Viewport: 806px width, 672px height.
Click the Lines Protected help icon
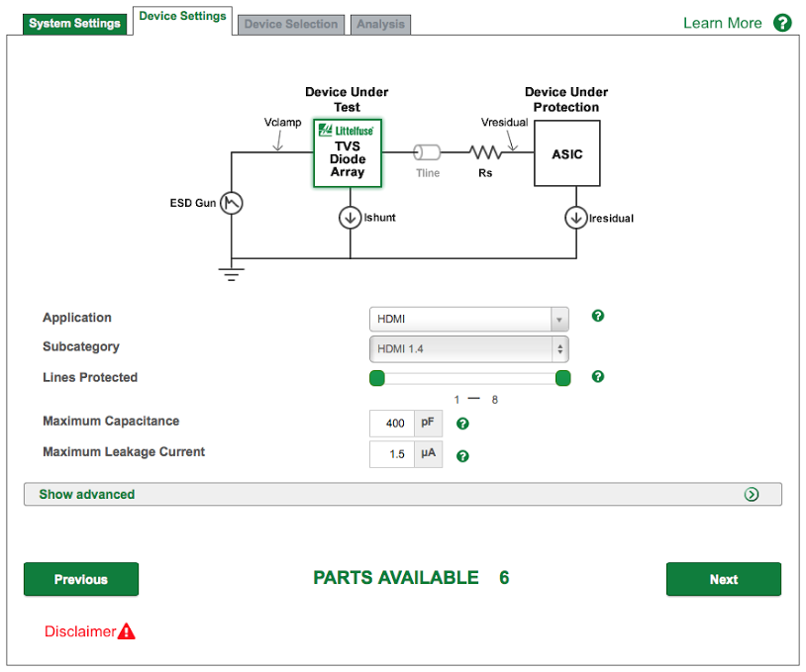click(x=597, y=376)
